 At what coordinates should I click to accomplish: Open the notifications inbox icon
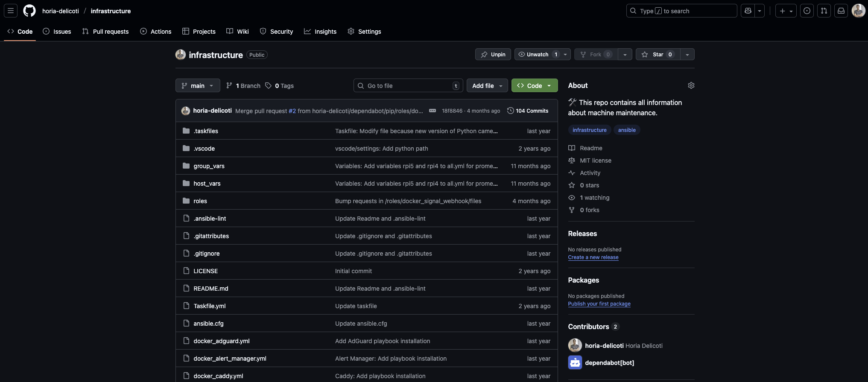(x=841, y=11)
